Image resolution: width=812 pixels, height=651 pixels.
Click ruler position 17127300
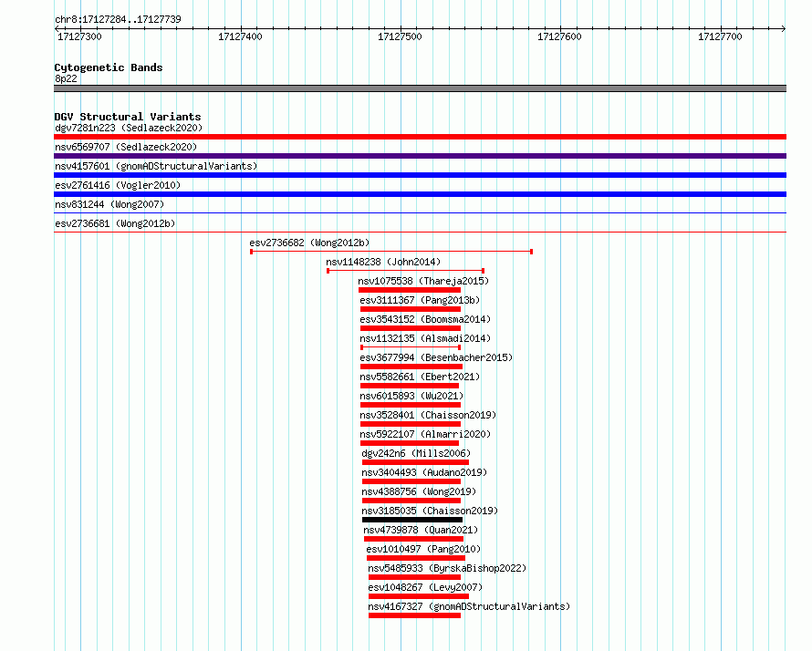pyautogui.click(x=79, y=36)
